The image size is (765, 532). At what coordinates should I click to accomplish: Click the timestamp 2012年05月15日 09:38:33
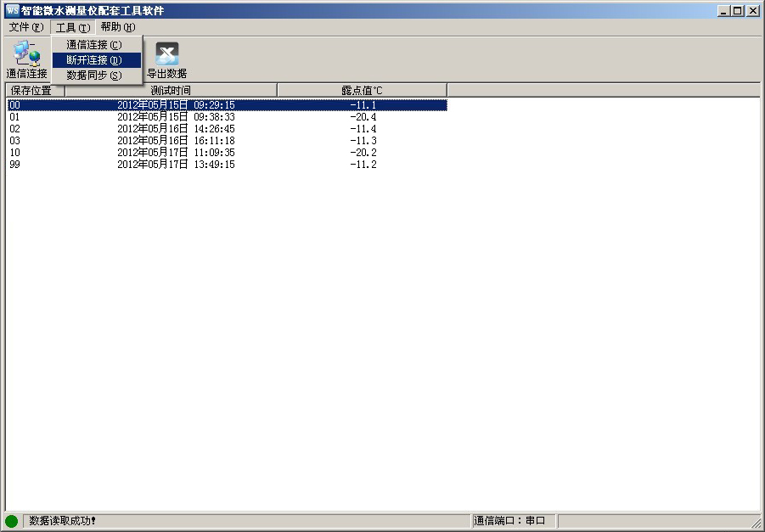tap(176, 117)
